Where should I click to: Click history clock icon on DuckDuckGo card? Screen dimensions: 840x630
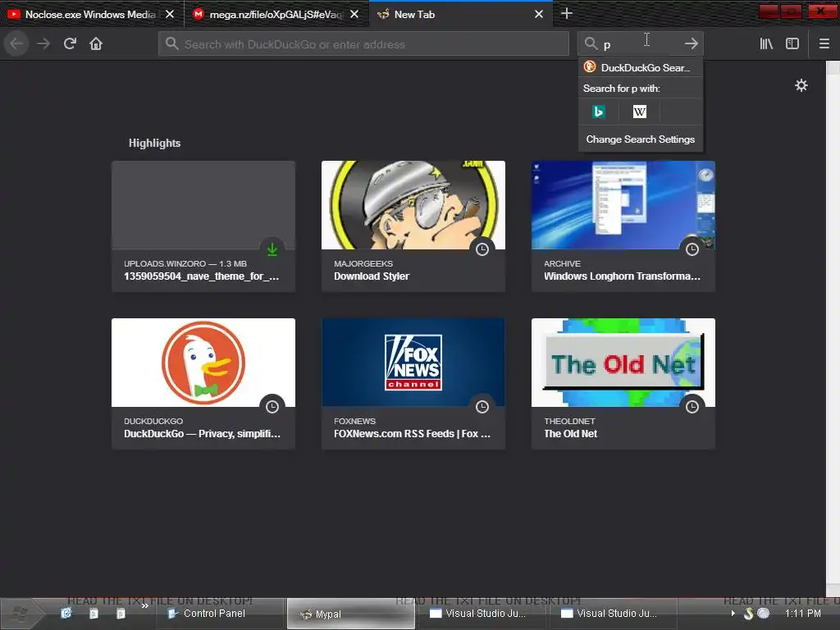click(x=272, y=407)
